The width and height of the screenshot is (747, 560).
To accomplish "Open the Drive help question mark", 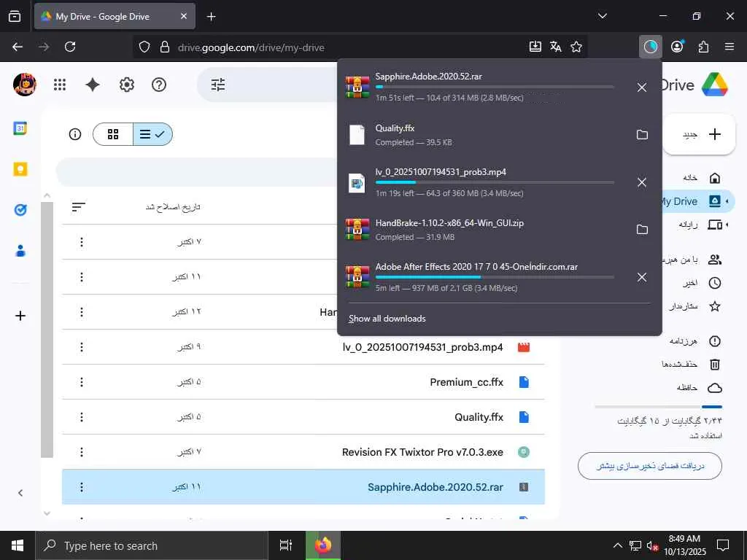I will tap(158, 85).
